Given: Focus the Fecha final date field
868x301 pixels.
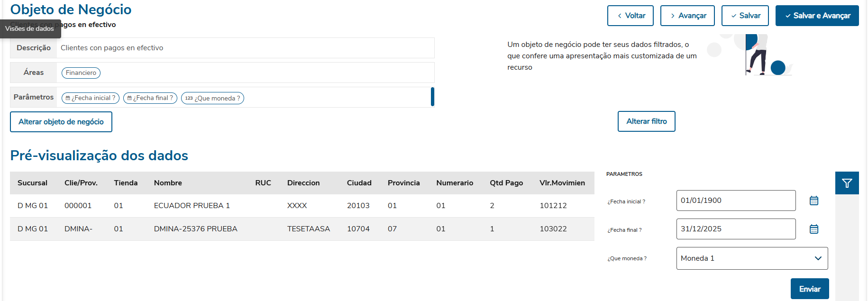Looking at the screenshot, I should (736, 229).
